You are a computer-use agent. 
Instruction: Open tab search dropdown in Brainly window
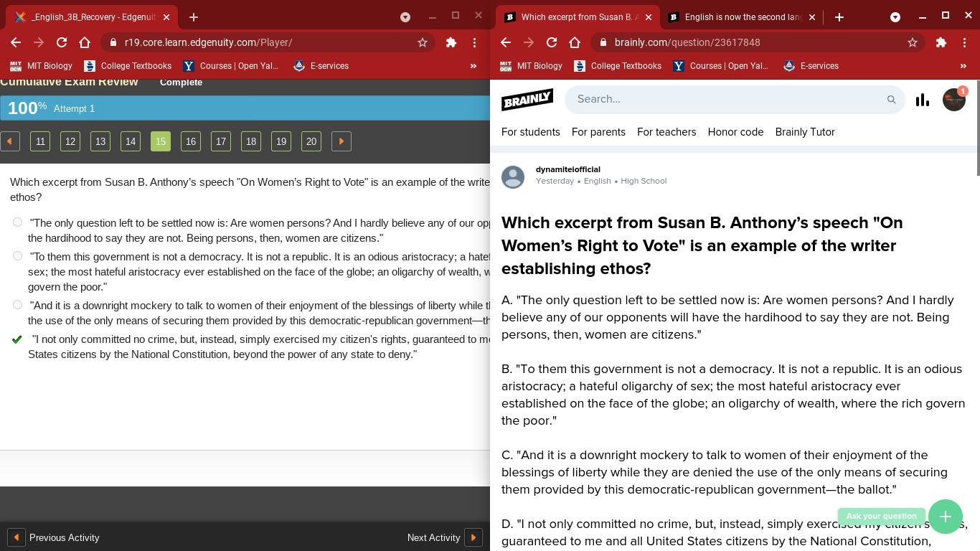coord(895,17)
